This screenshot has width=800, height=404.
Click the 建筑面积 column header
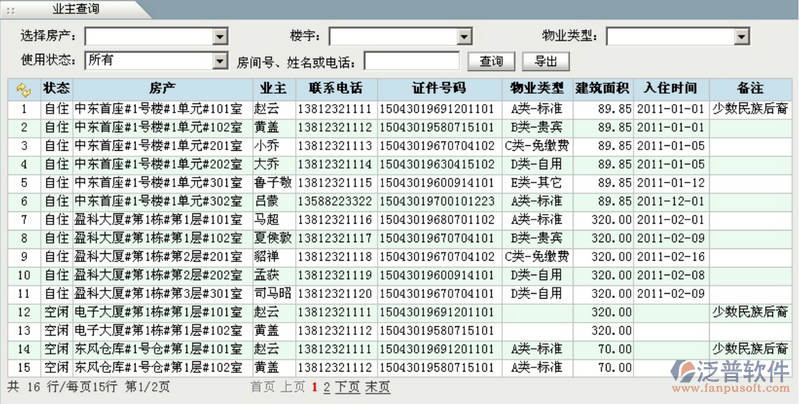(603, 89)
